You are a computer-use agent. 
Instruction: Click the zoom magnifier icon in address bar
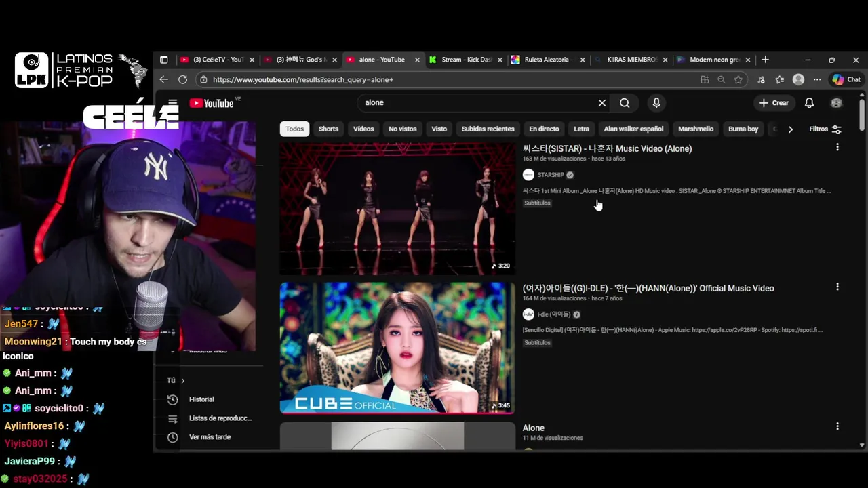[722, 79]
